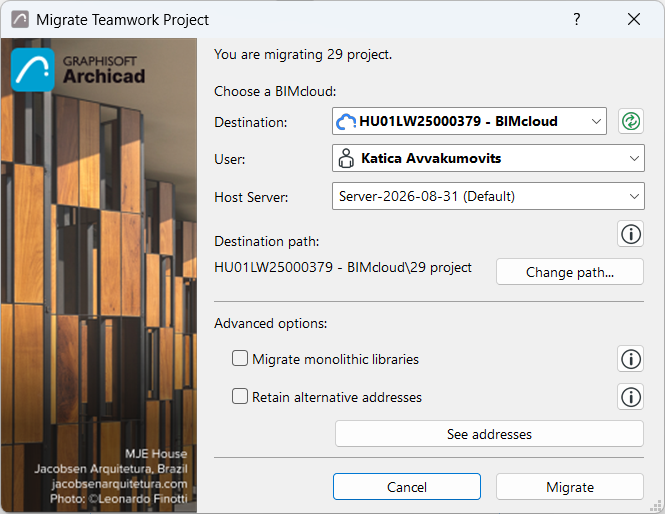Click the destination path text 'BIMcloud\29 project'
Viewport: 665px width, 514px height.
409,268
